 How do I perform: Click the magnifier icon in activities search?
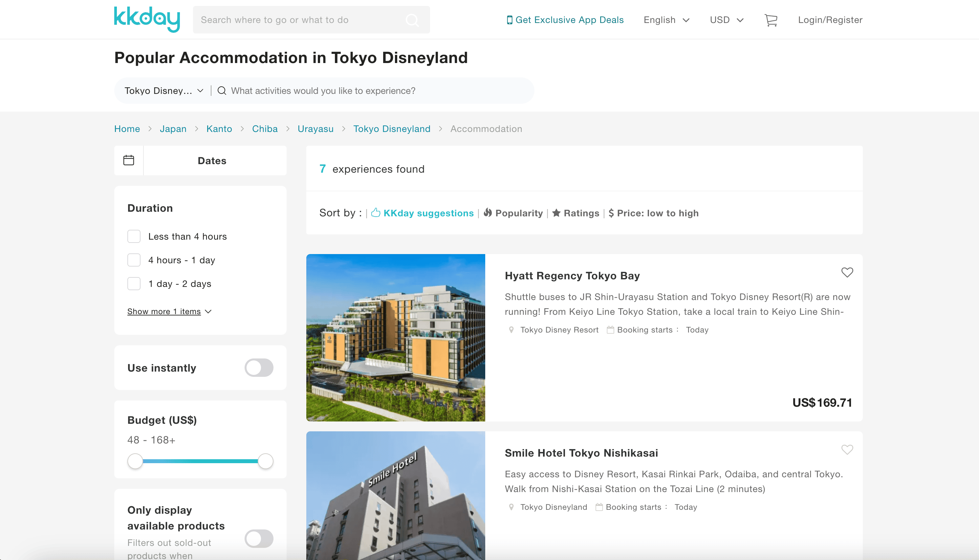222,91
